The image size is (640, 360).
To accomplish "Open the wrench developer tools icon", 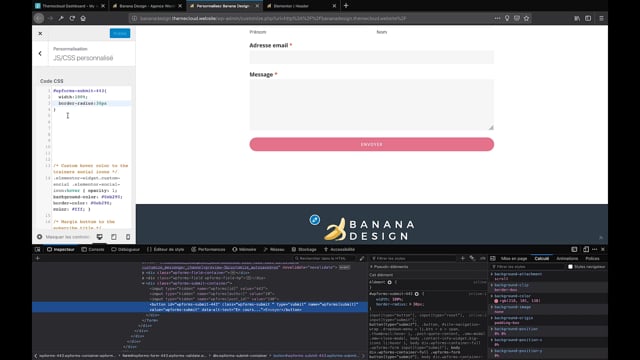I will coord(61,18).
